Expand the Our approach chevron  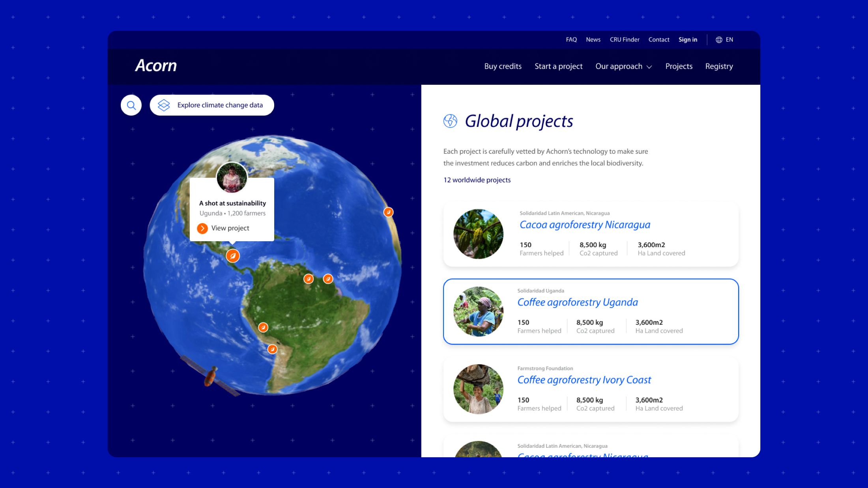click(649, 67)
